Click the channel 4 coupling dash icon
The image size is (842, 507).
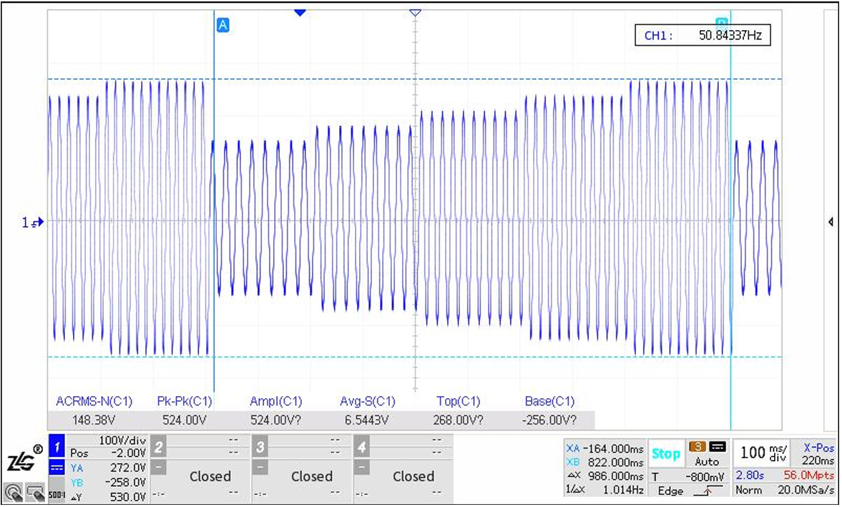361,468
